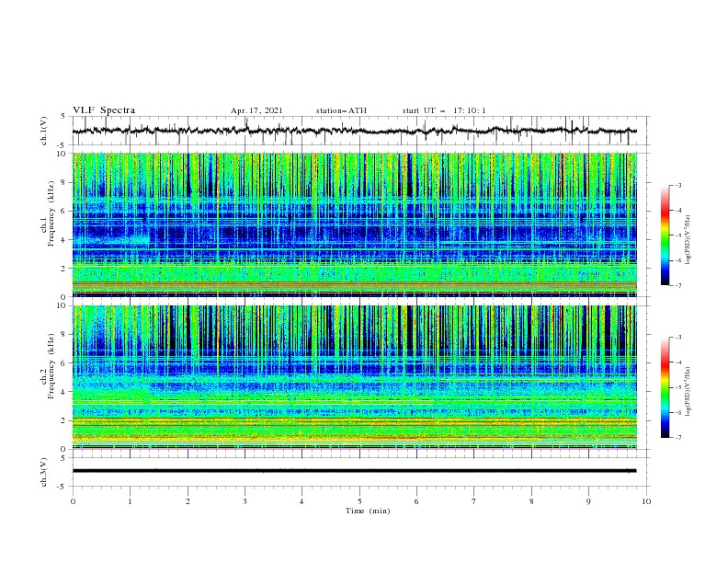Click the "8" kHz tick on ch.1 frequency axis
This screenshot has width=728, height=563.
tap(64, 182)
